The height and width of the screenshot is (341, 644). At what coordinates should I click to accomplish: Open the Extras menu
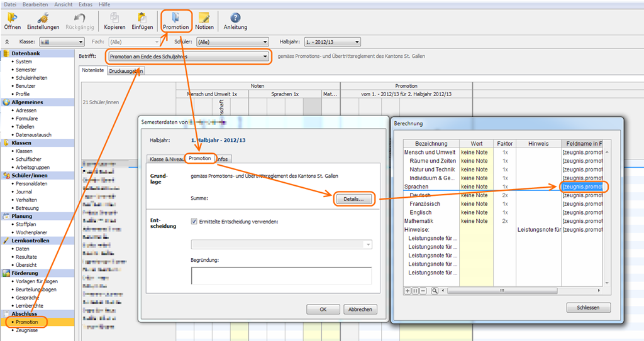pos(86,4)
